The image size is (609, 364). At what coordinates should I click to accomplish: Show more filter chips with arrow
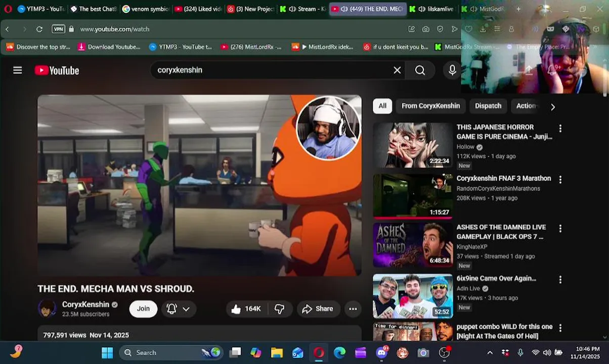552,107
